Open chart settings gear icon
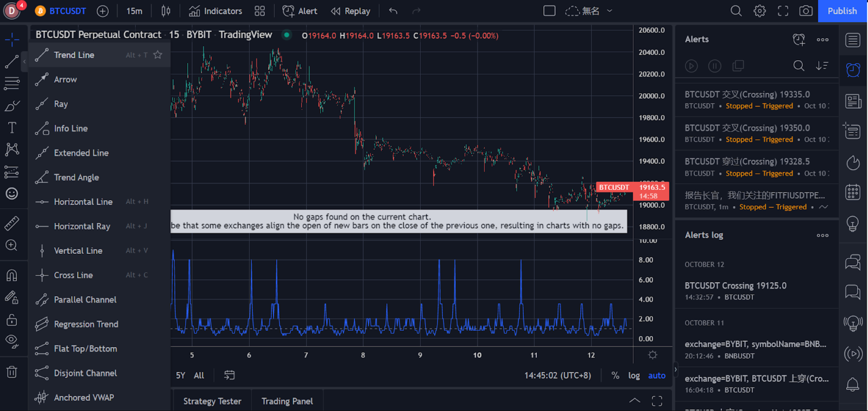The image size is (868, 411). click(x=759, y=11)
